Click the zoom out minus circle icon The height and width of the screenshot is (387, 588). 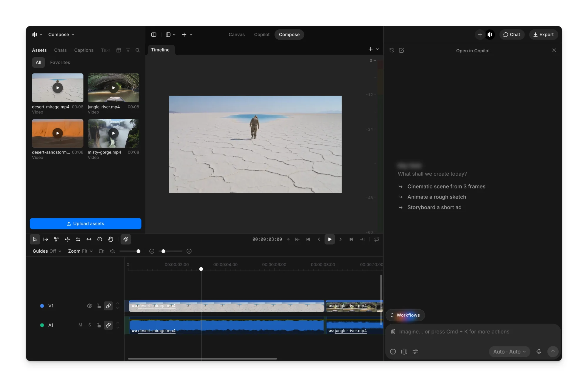click(152, 251)
